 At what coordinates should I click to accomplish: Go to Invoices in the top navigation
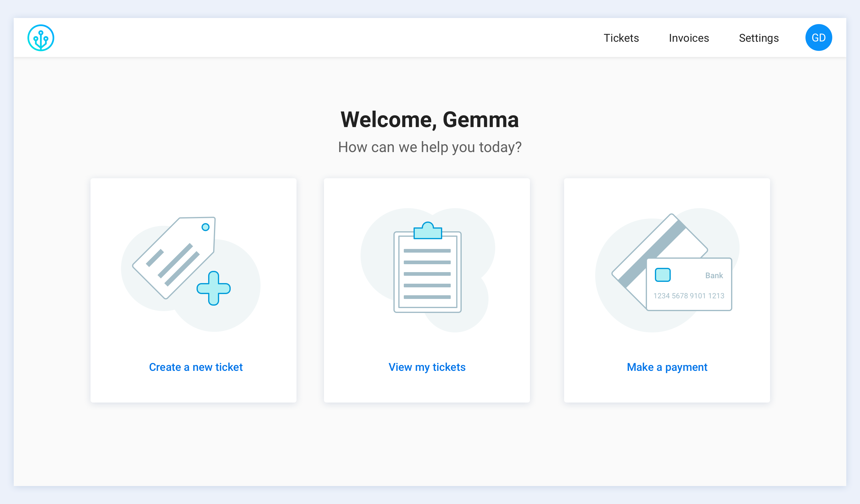click(689, 38)
